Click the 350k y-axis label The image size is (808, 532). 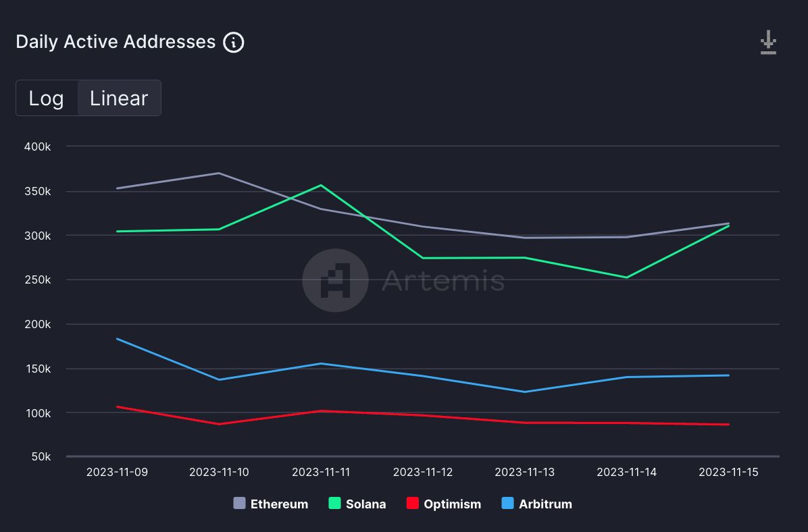point(38,191)
